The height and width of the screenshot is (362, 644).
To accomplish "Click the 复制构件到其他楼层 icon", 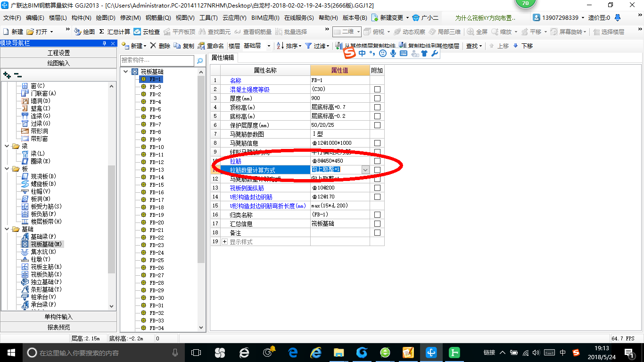I will [402, 46].
